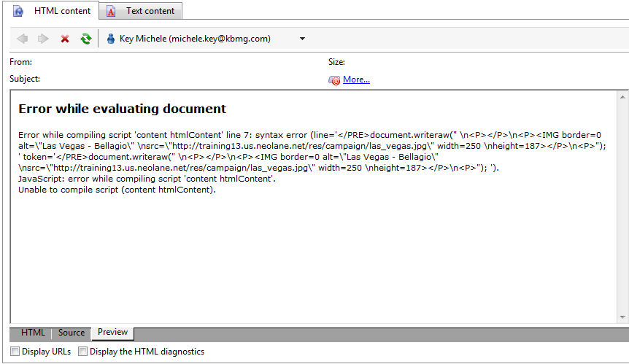Image resolution: width=629 pixels, height=364 pixels.
Task: Click the 'Size:' label
Action: pyautogui.click(x=336, y=62)
